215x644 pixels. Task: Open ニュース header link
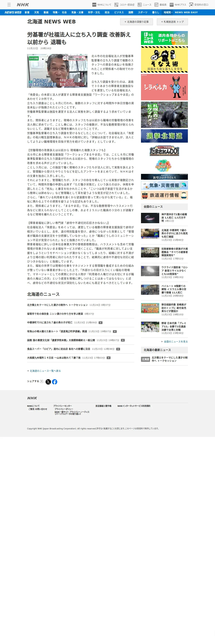click(x=144, y=5)
